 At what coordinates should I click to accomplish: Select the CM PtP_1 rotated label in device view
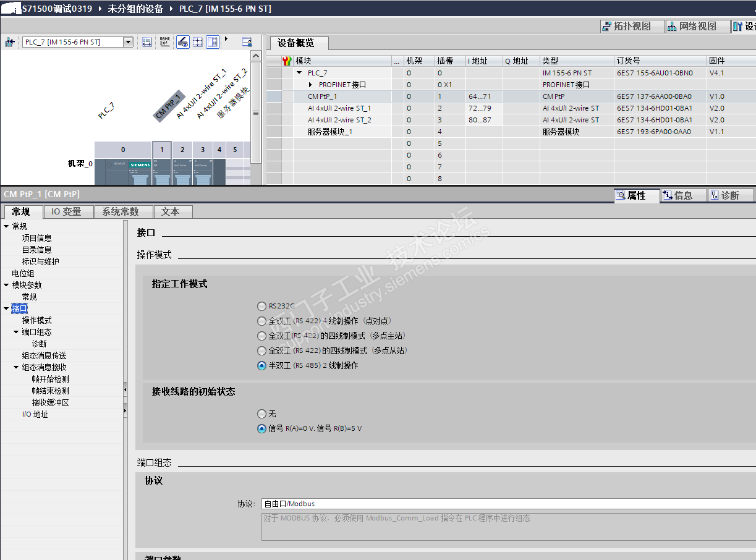click(168, 105)
